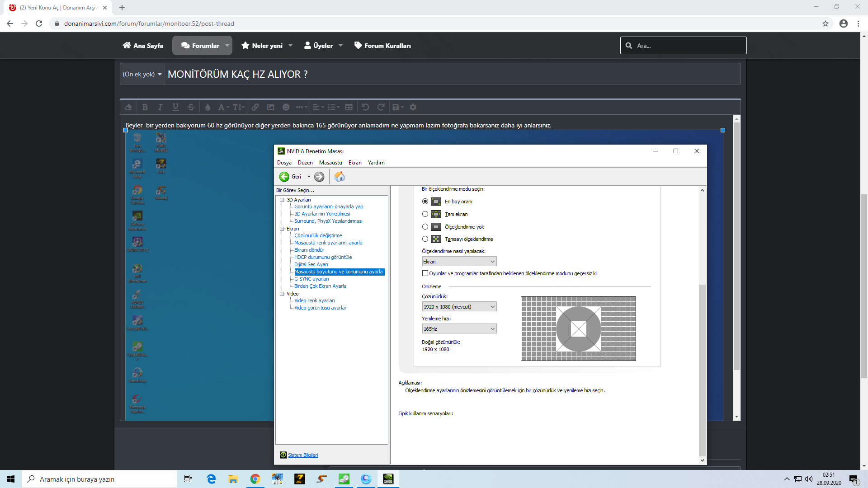Screen dimensions: 868x488
Task: Open the Geri history dropdown arrow
Action: [x=309, y=177]
